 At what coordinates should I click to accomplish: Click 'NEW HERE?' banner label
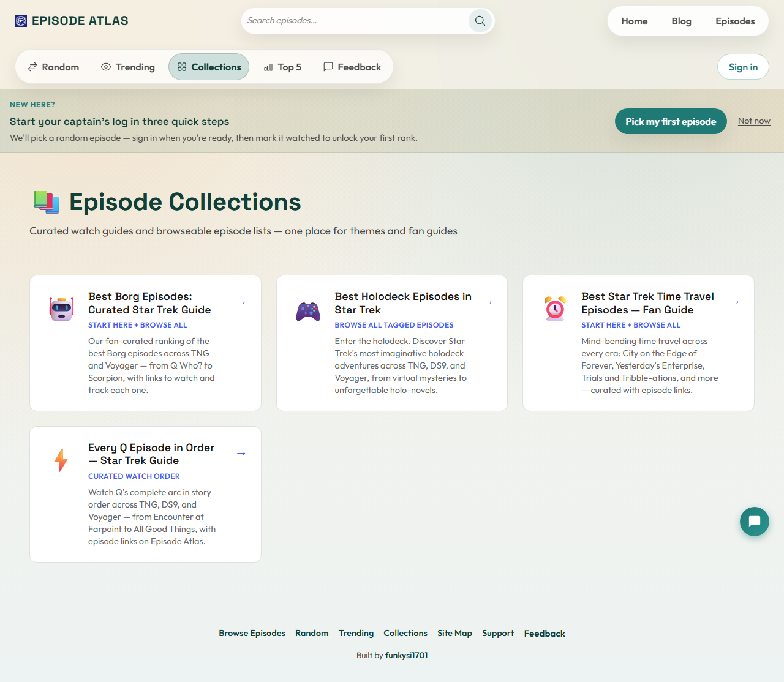[x=32, y=105]
